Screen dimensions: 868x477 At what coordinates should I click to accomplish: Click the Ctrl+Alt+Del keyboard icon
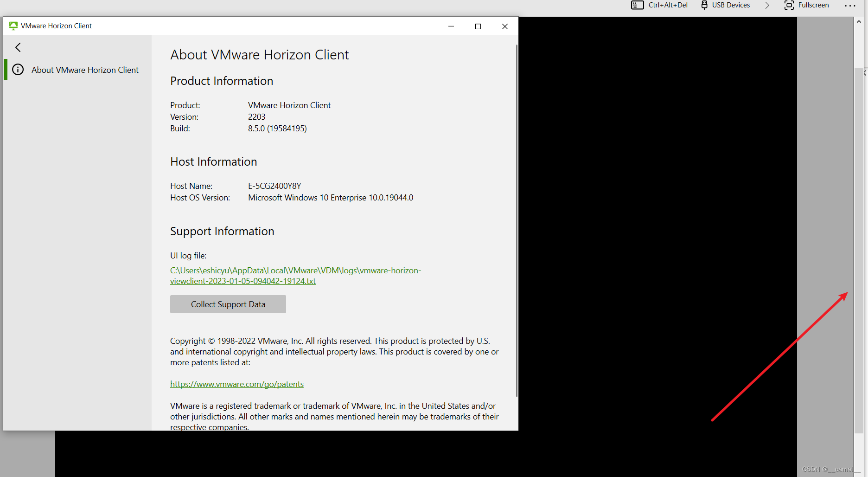638,5
